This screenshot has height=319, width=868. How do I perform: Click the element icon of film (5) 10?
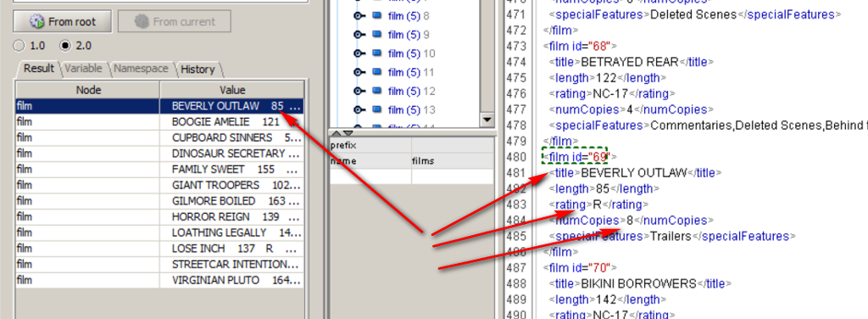[377, 53]
